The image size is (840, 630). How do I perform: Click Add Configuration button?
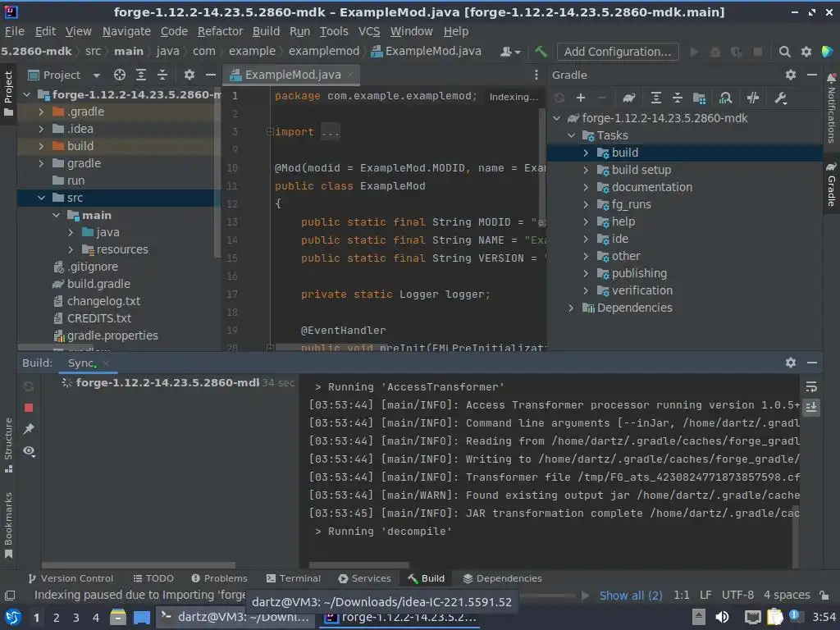tap(618, 52)
